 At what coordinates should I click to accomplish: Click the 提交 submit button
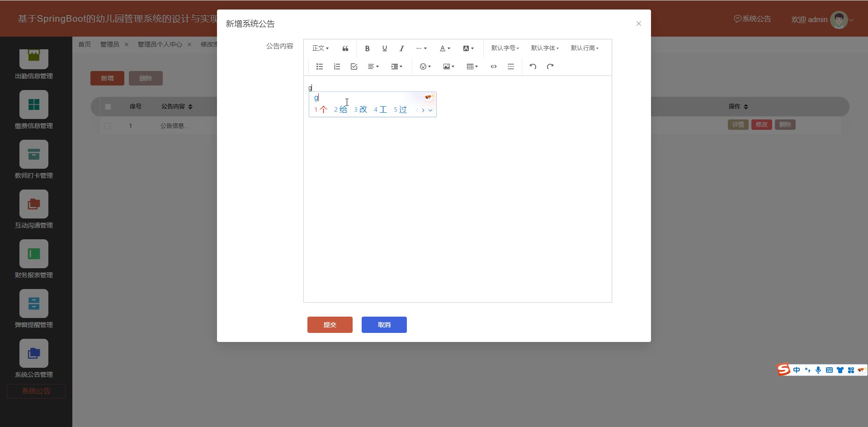(x=330, y=325)
